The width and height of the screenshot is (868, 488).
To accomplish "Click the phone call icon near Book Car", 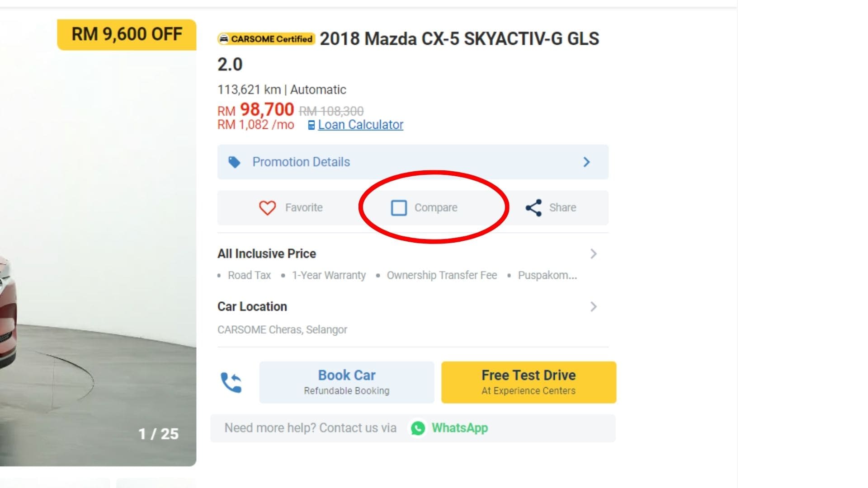I will (x=231, y=382).
